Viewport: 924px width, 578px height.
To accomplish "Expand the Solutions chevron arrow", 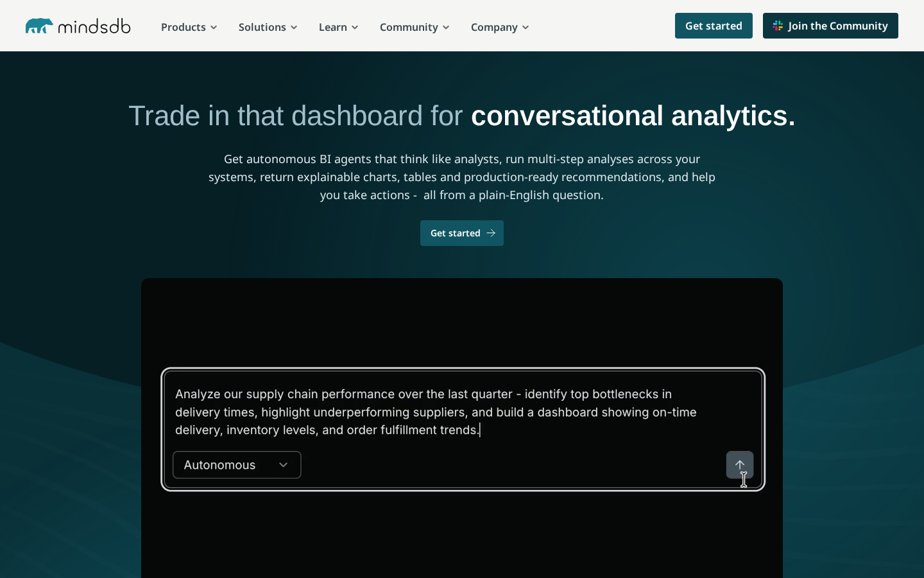I will [x=294, y=28].
